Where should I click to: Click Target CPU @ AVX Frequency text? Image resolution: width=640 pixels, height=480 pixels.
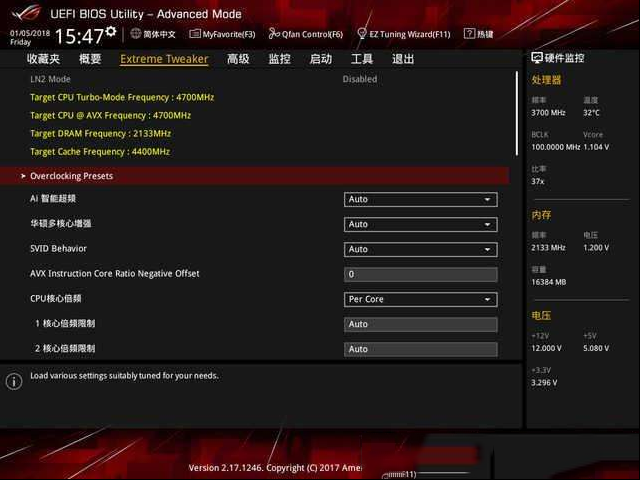click(x=110, y=116)
